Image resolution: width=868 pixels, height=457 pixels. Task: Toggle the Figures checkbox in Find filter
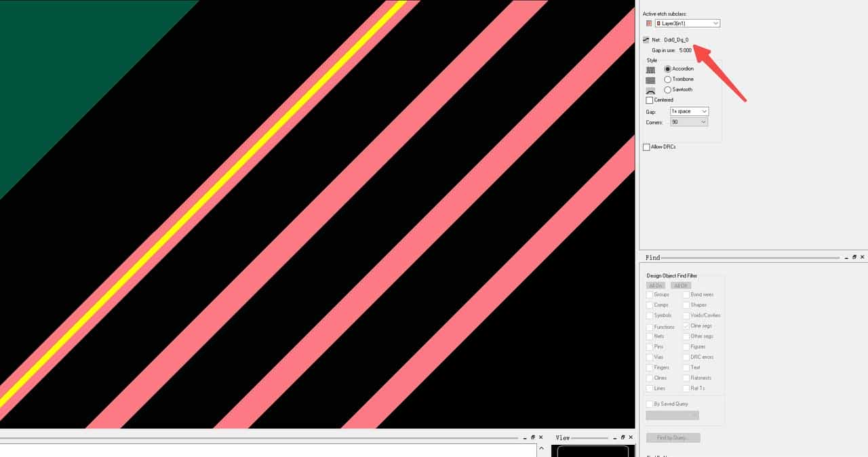[686, 346]
